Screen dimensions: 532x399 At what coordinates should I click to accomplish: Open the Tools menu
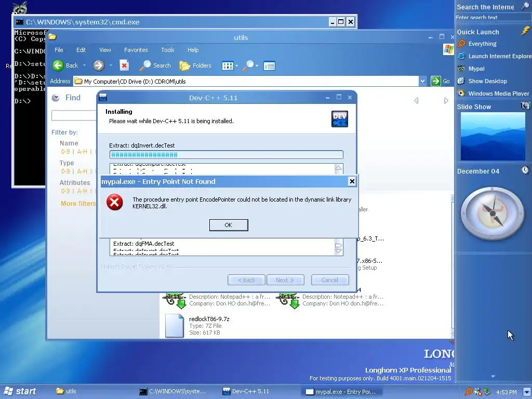tap(168, 50)
